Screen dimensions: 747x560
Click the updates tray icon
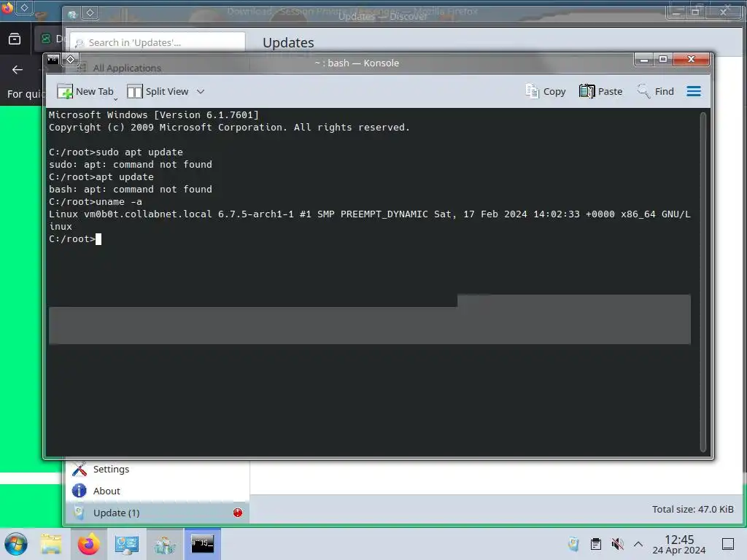pos(573,544)
